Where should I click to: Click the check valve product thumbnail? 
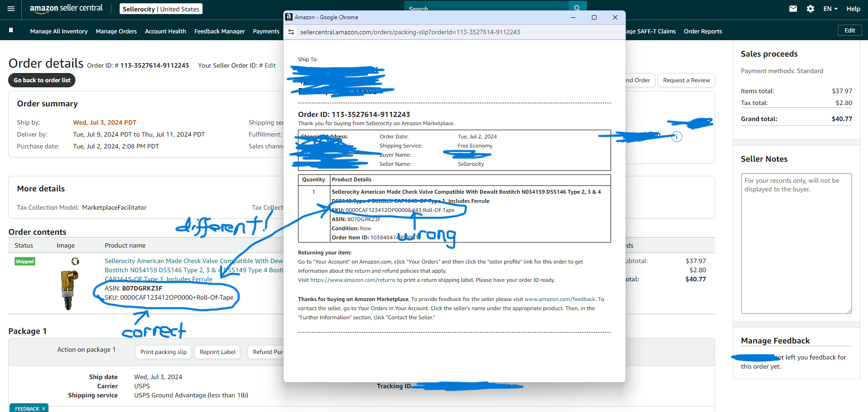[69, 290]
